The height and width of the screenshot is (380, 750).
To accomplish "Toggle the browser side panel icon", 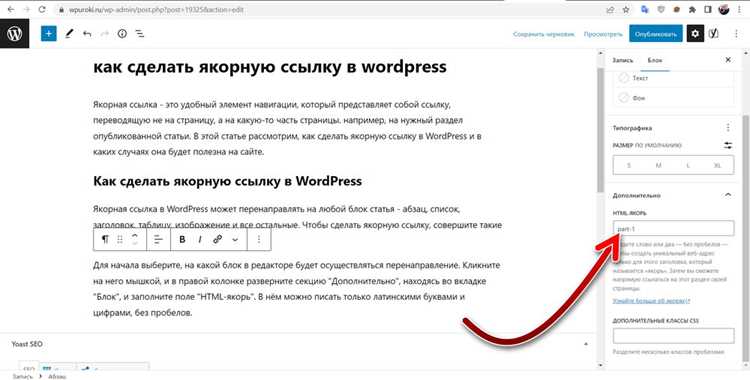I will (708, 10).
